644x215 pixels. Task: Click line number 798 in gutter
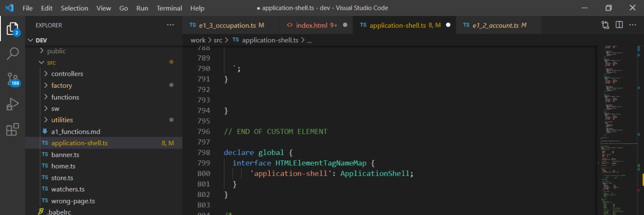coord(204,153)
